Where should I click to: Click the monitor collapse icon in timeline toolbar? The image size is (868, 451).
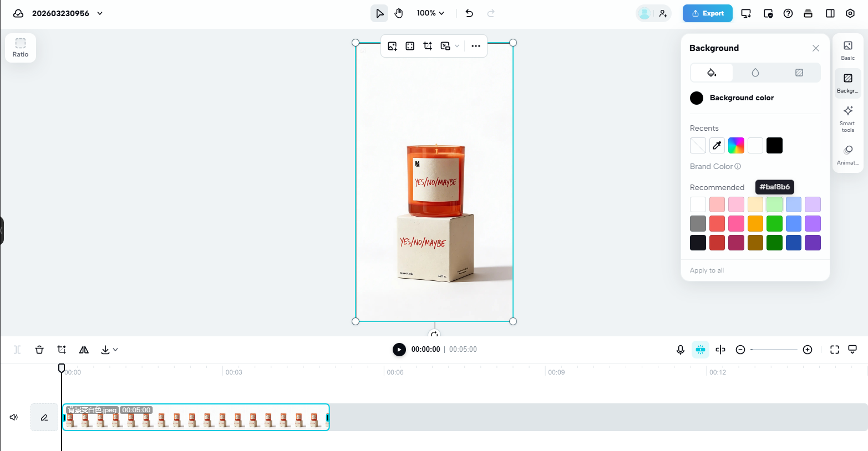click(x=852, y=350)
